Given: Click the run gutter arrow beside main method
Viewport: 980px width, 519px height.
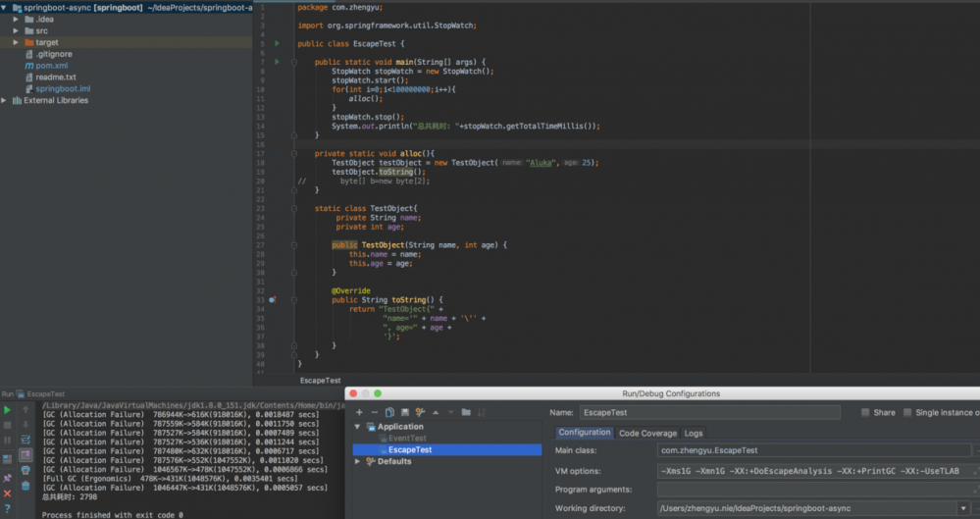Looking at the screenshot, I should click(x=278, y=62).
